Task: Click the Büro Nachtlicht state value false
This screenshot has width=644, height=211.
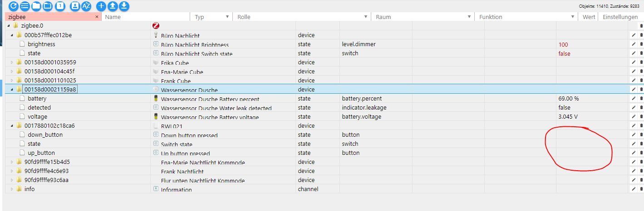Action: click(565, 53)
